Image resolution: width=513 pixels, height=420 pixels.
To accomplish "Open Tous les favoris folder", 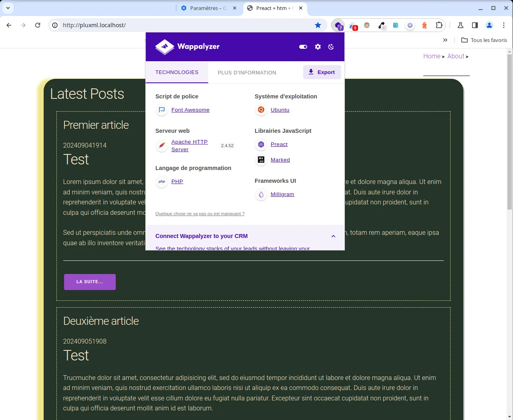I will (484, 40).
